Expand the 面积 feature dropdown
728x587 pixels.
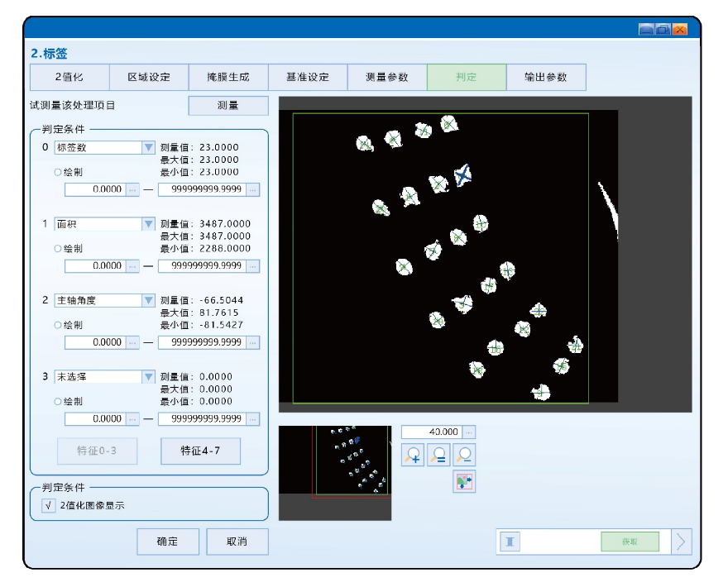coord(149,224)
